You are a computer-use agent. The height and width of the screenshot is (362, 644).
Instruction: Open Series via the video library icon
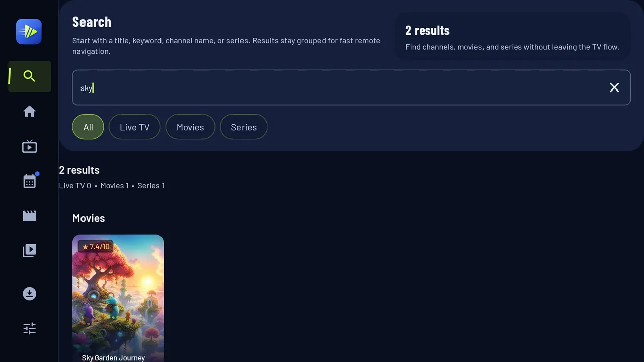(x=29, y=250)
